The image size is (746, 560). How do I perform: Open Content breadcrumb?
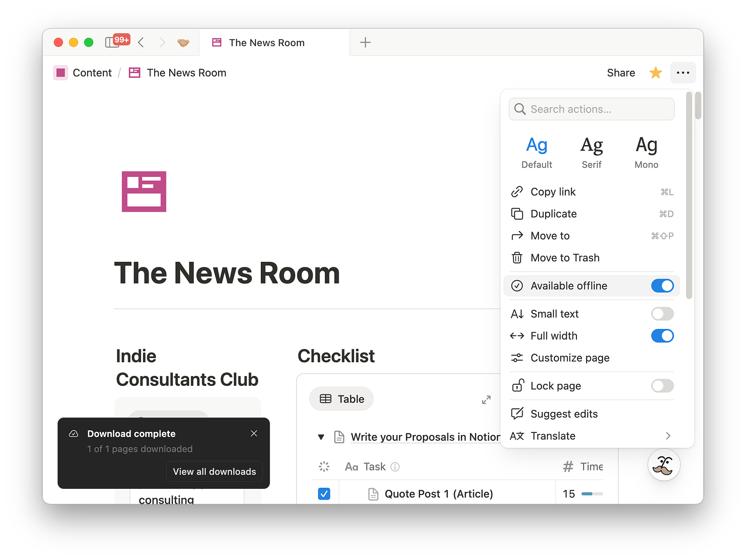[x=82, y=73]
